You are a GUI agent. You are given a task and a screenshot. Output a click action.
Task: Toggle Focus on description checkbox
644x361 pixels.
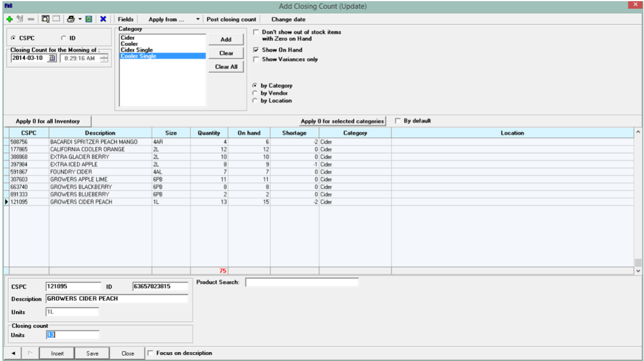tap(150, 353)
